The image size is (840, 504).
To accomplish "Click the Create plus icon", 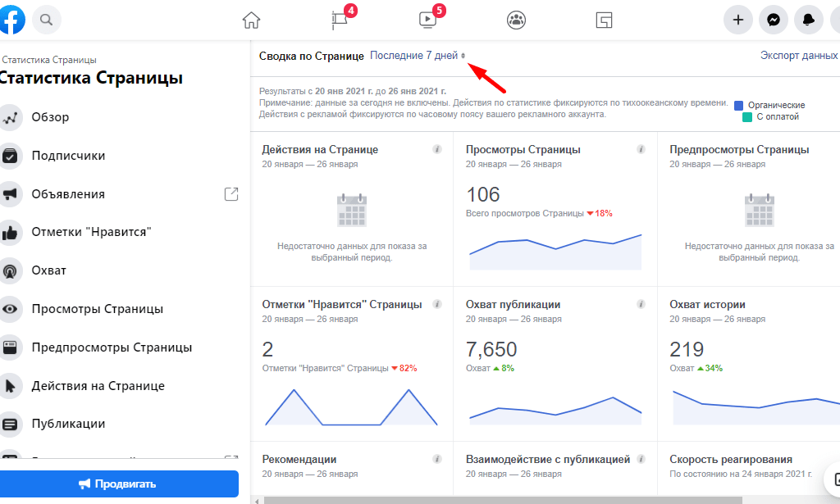I will point(737,19).
